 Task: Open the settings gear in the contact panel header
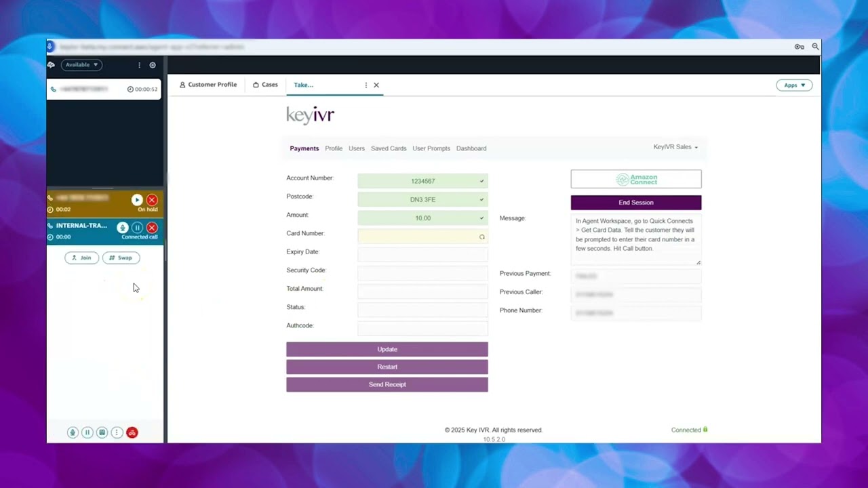pos(153,65)
